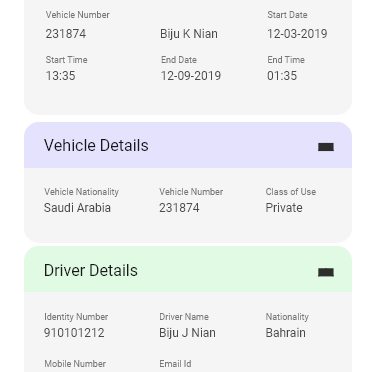Click the Driver Name label
The width and height of the screenshot is (375, 372).
[x=184, y=317]
